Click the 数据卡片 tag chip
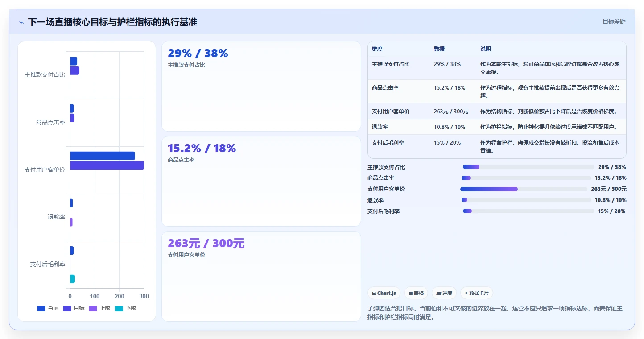Viewport: 644px width, 339px height. 477,293
